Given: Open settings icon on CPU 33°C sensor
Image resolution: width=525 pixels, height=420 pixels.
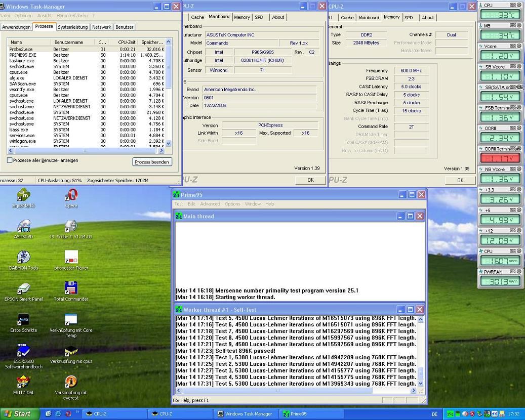Looking at the screenshot, I should click(513, 5).
